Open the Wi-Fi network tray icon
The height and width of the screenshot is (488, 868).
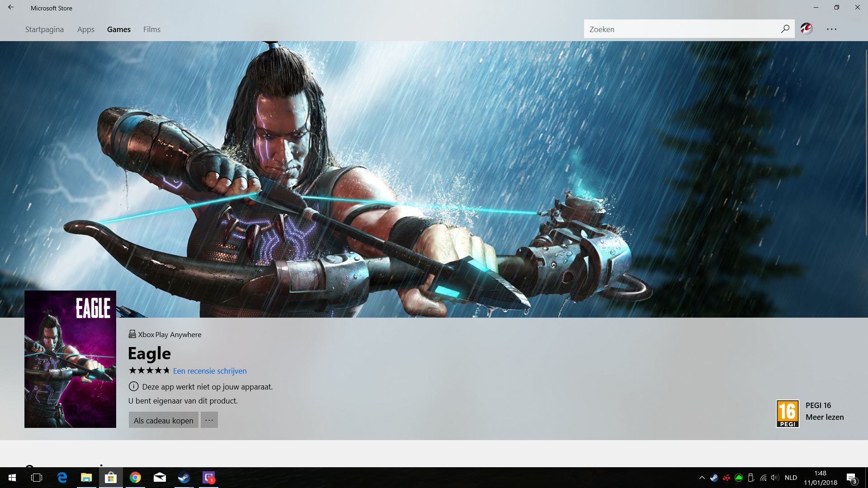click(x=763, y=478)
